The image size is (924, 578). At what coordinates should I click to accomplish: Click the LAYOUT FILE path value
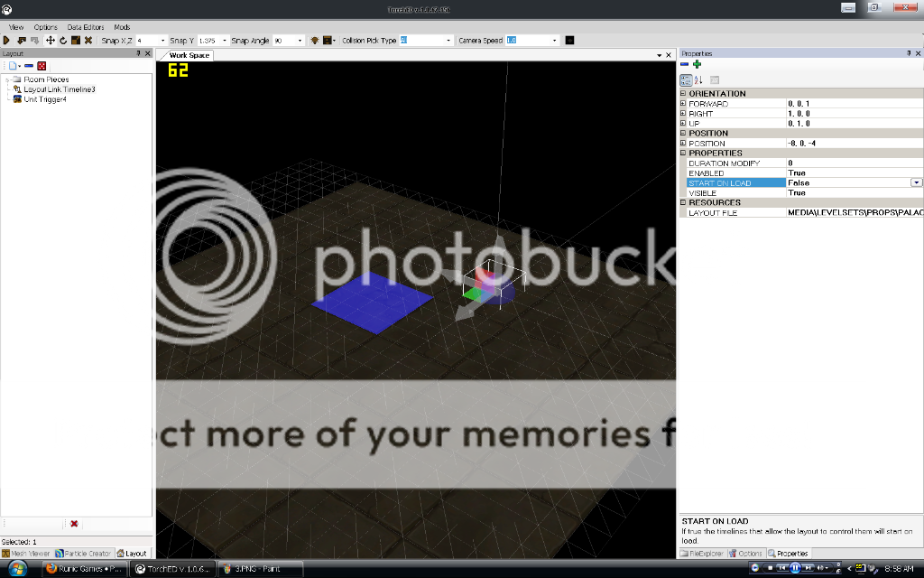pyautogui.click(x=855, y=212)
